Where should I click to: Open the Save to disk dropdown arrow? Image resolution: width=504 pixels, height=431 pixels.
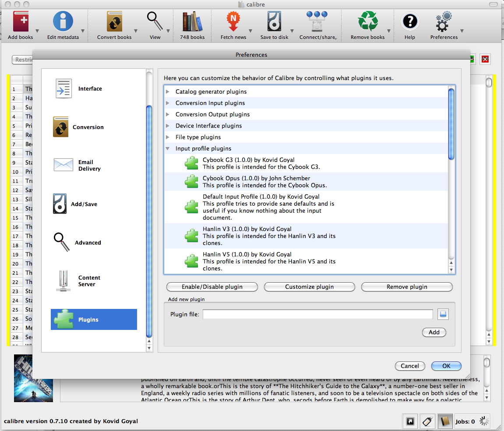click(292, 31)
